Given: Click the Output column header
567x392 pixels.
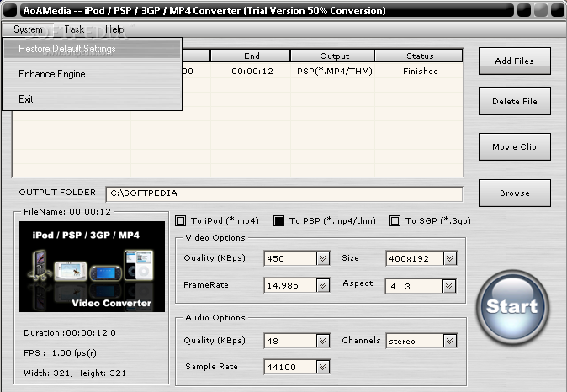Looking at the screenshot, I should (332, 56).
